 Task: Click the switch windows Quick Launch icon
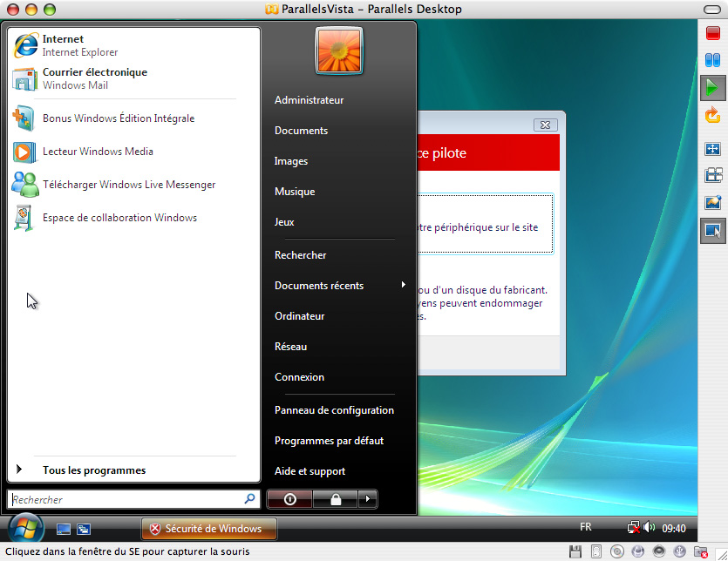click(x=84, y=529)
